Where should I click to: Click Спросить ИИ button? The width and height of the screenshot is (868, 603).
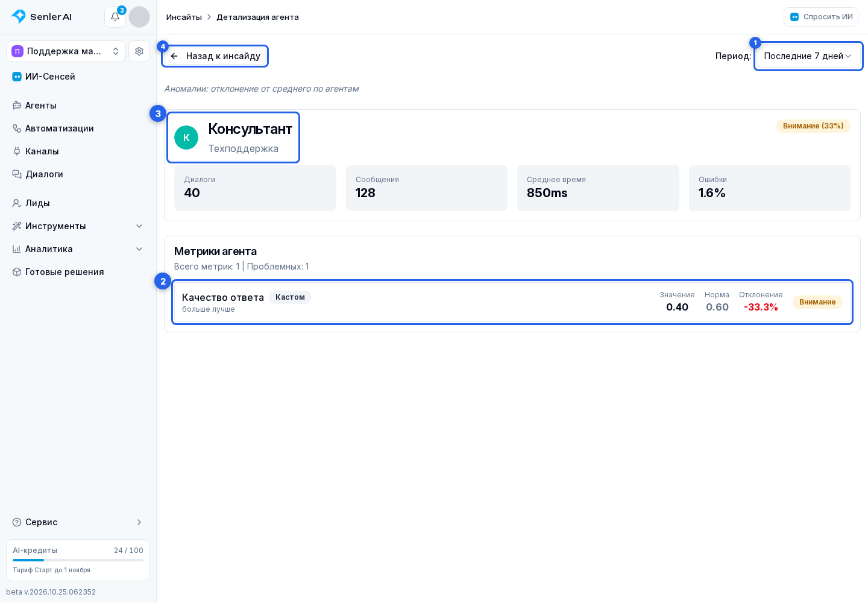[x=821, y=17]
